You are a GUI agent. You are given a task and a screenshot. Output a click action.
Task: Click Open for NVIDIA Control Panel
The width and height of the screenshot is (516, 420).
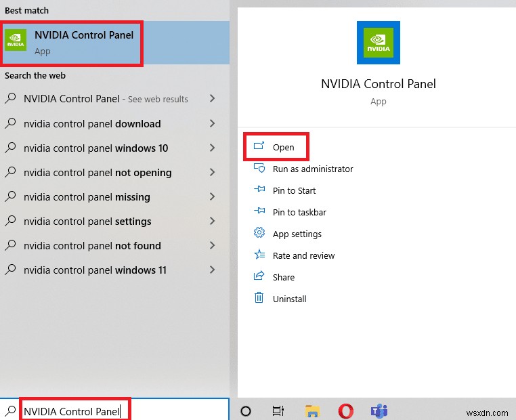pos(283,147)
